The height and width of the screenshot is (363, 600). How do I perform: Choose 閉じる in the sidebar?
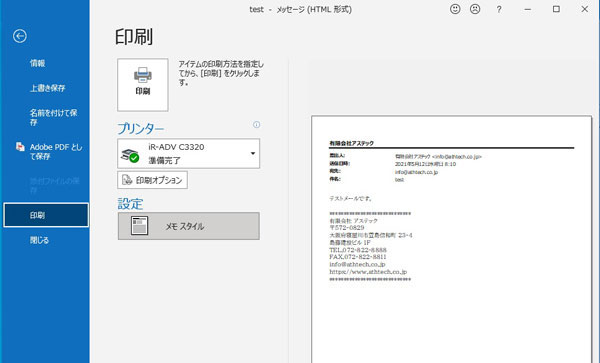tap(39, 240)
